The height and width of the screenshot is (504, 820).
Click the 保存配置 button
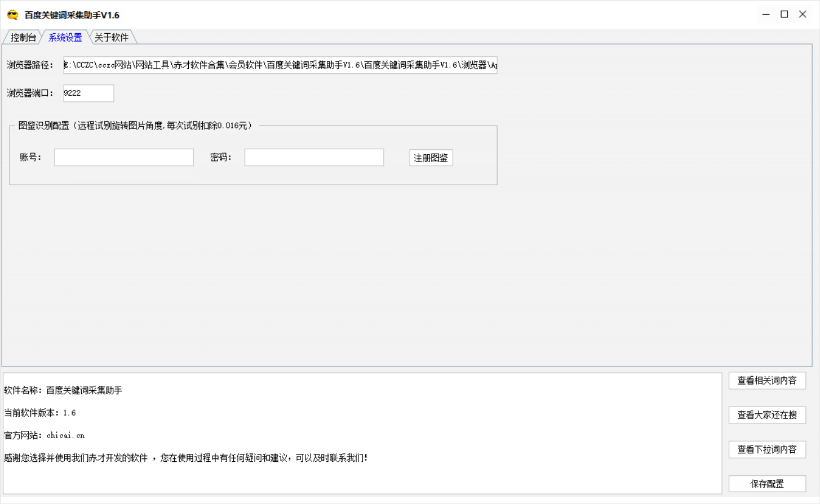click(x=767, y=484)
